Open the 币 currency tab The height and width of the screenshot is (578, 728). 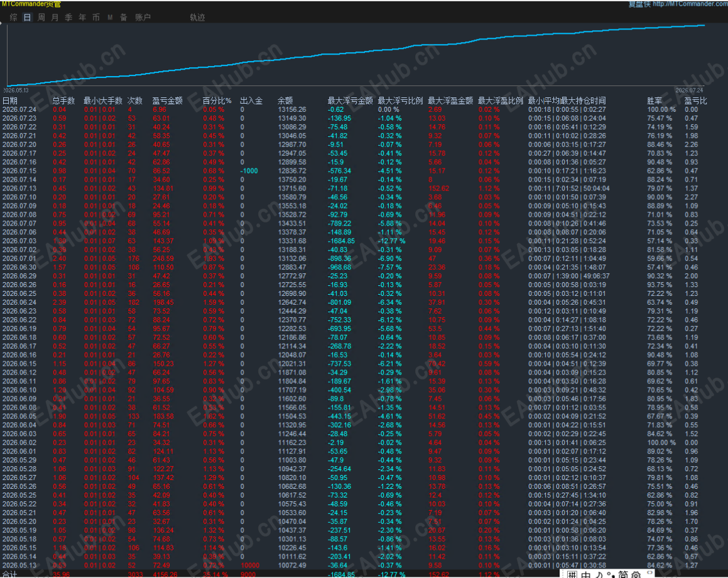click(x=96, y=18)
